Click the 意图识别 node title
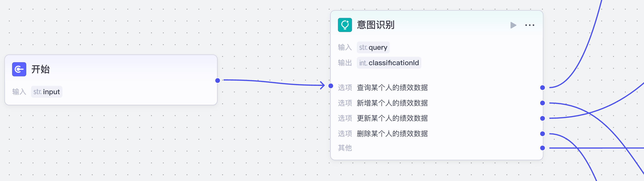Screen dimensions: 644x181 point(376,25)
